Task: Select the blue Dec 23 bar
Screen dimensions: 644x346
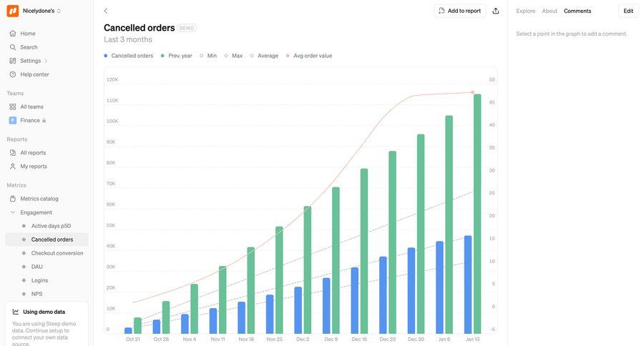Action: pyautogui.click(x=383, y=295)
